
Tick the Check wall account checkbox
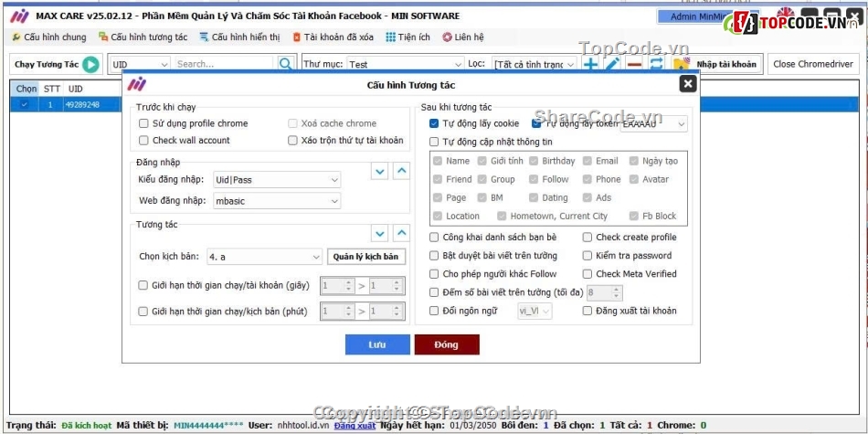[x=144, y=141]
